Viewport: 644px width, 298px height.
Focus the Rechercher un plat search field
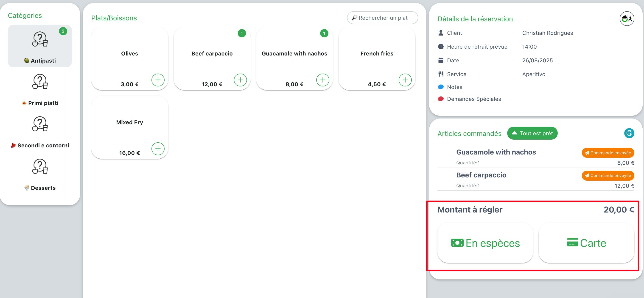pyautogui.click(x=382, y=18)
